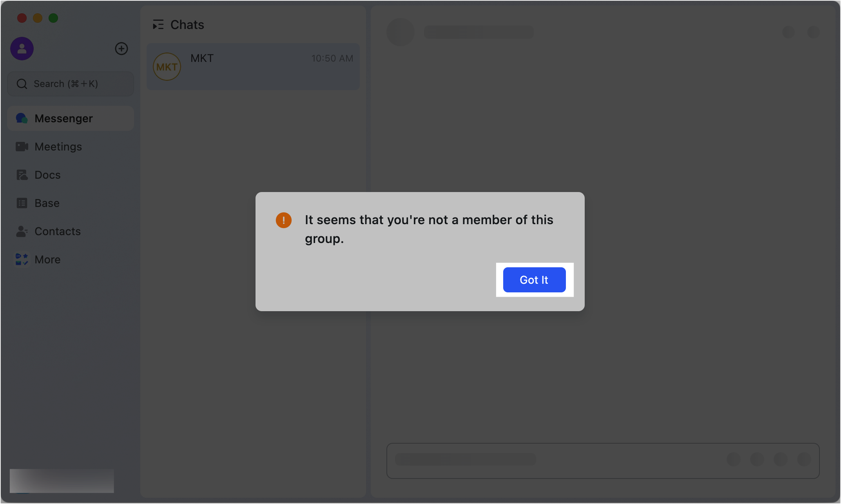This screenshot has height=504, width=841.
Task: Open Docs from the sidebar
Action: pos(71,175)
